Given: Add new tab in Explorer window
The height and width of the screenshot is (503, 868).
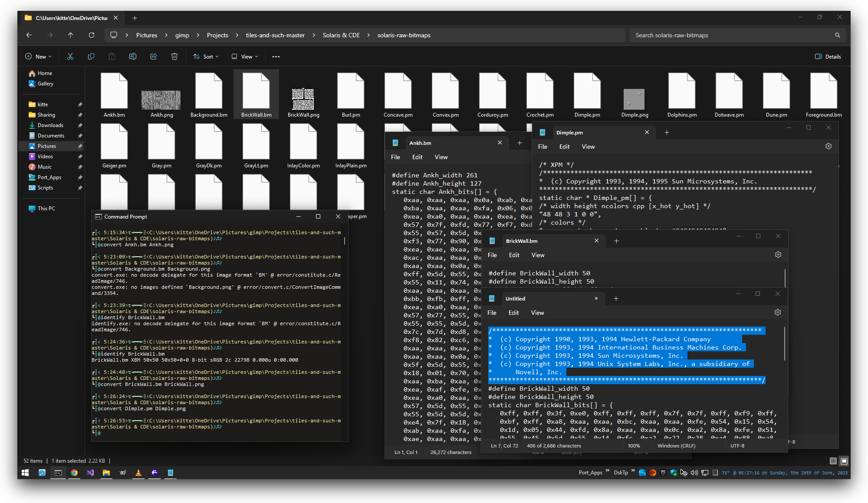Looking at the screenshot, I should [x=135, y=18].
